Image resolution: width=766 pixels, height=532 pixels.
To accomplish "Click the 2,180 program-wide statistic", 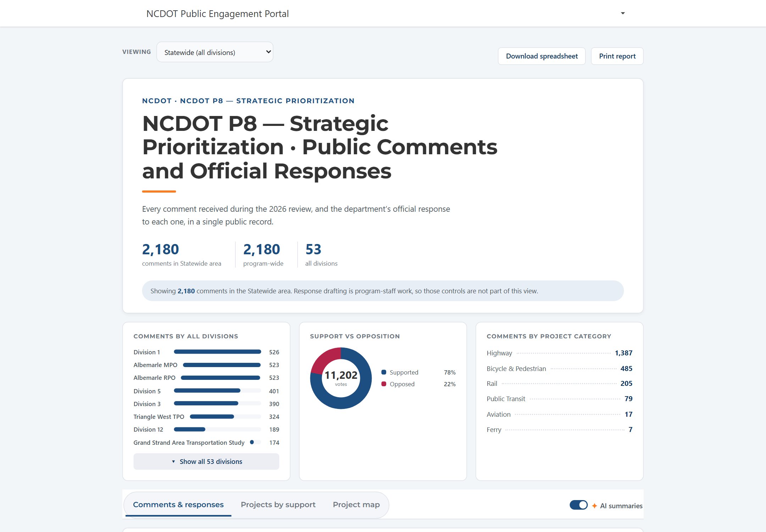I will pyautogui.click(x=263, y=254).
